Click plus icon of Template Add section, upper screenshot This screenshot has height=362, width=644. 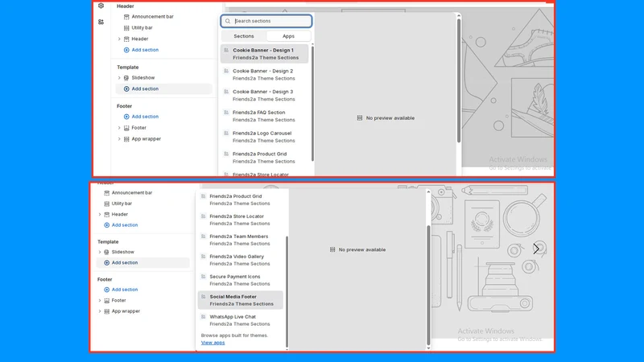(x=126, y=88)
